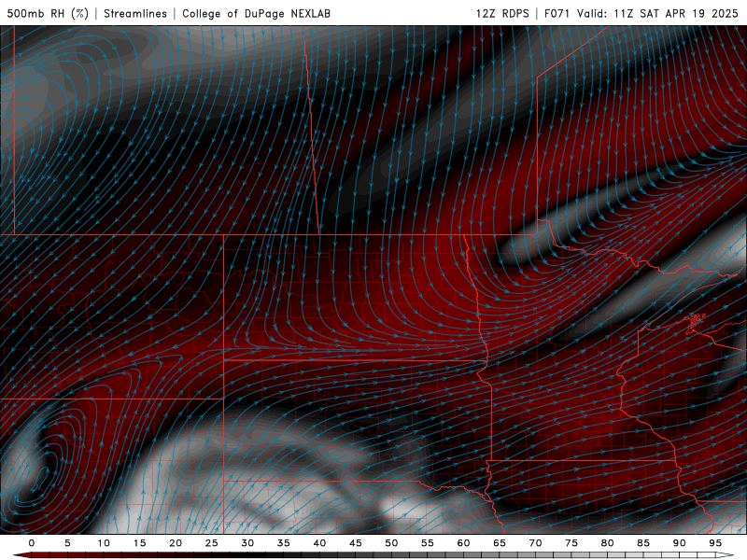Click the colorbar label '15'
The width and height of the screenshot is (747, 560).
point(139,543)
